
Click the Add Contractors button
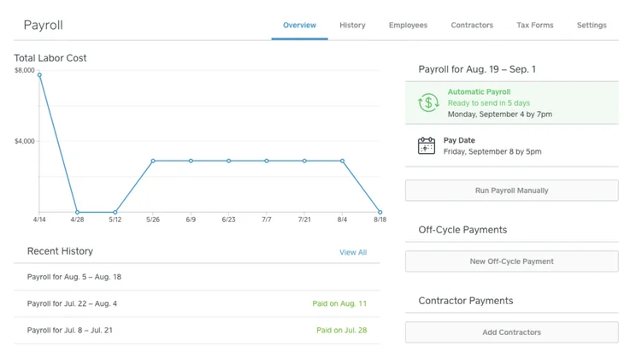(x=511, y=332)
